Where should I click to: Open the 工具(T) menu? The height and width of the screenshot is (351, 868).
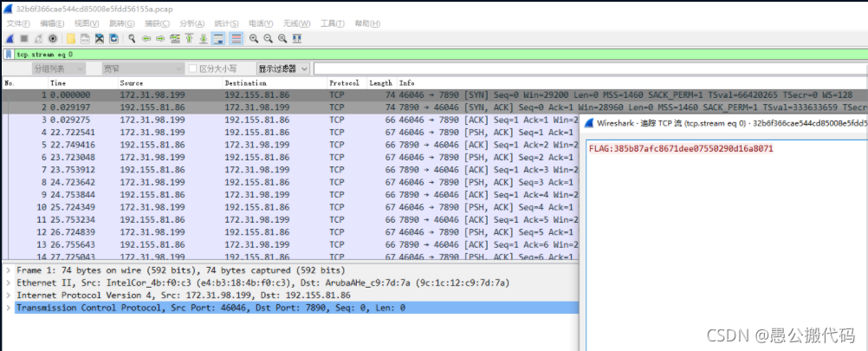[332, 23]
